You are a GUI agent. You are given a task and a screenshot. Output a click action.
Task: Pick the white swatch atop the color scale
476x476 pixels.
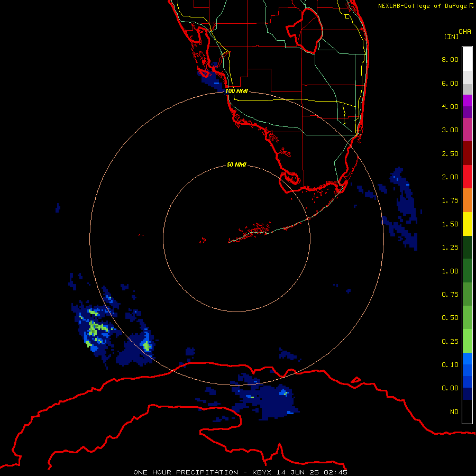[x=467, y=59]
